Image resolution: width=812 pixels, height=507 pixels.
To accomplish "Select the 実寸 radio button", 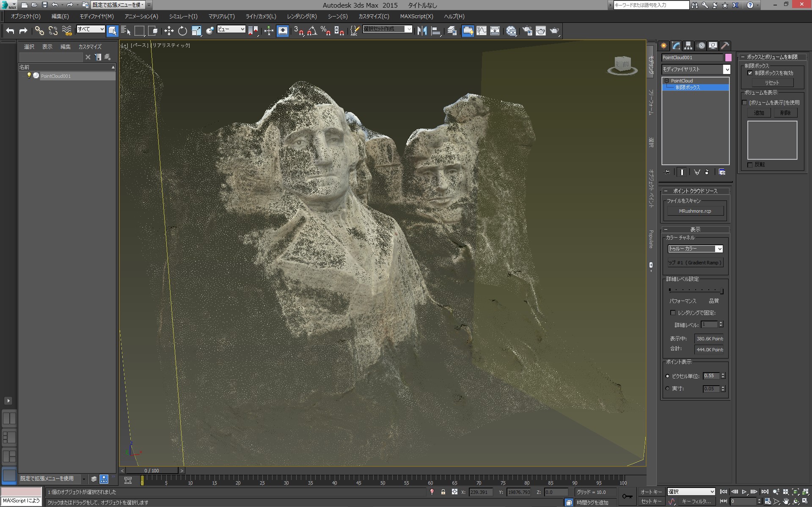I will coord(668,389).
